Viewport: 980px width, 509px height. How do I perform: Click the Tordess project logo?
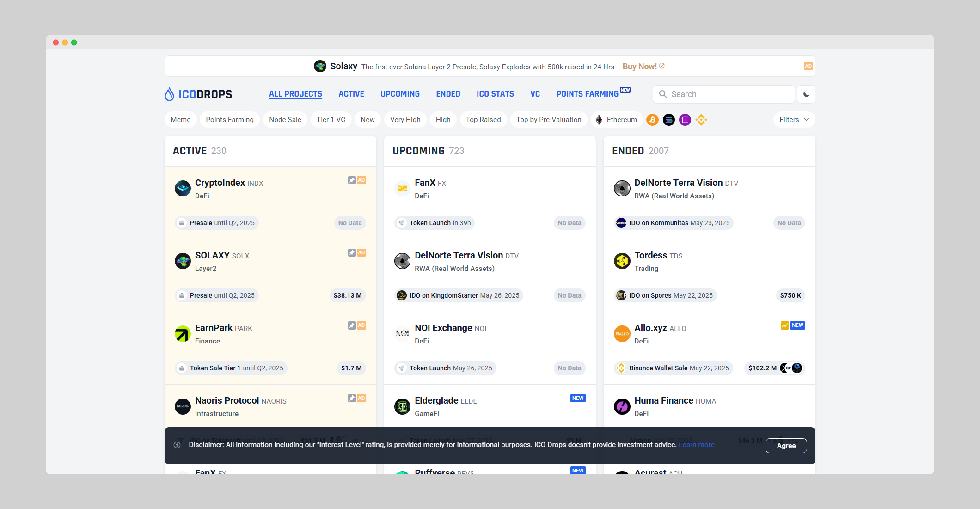click(x=622, y=261)
